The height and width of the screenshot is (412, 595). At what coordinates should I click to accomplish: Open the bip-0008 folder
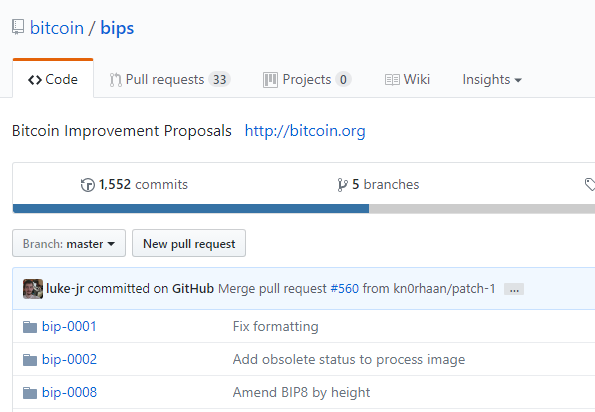(x=69, y=392)
